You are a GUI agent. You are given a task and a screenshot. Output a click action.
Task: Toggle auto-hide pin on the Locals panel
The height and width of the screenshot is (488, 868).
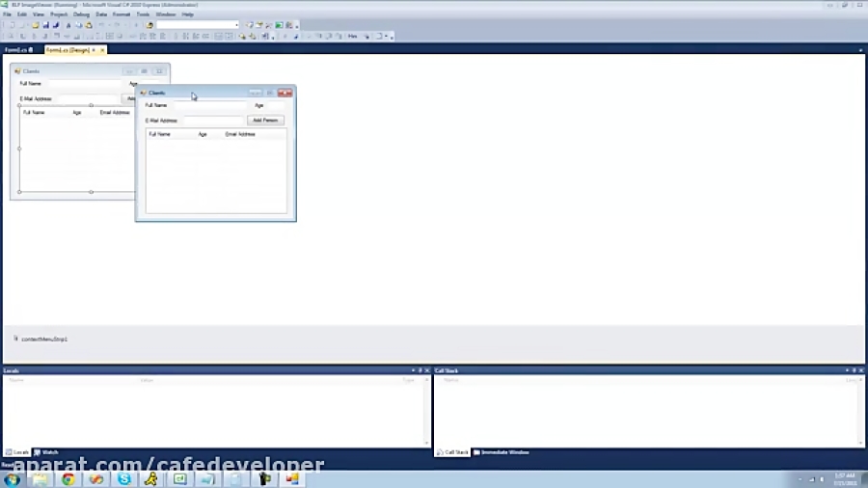pos(420,370)
